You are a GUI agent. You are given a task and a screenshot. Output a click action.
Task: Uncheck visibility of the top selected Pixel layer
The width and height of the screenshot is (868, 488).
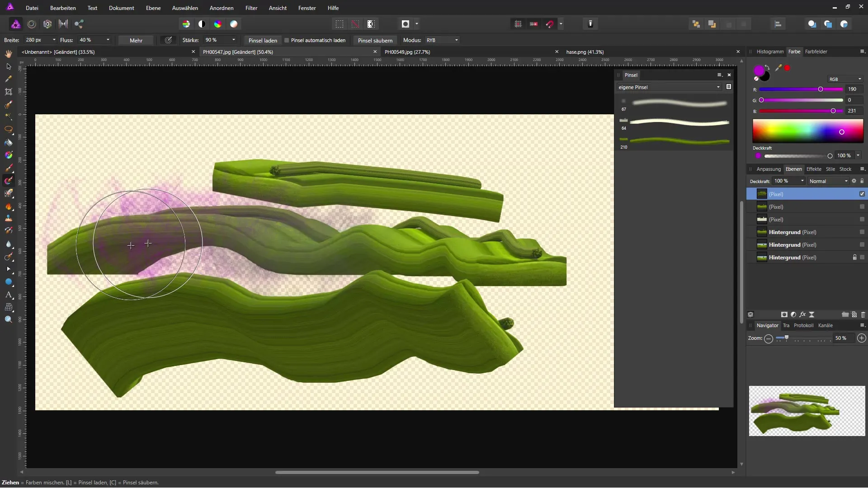862,194
